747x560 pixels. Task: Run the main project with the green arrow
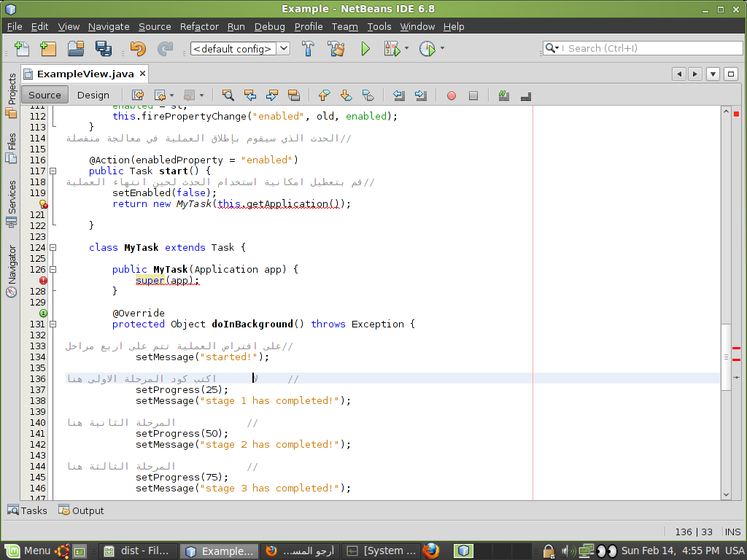coord(365,49)
